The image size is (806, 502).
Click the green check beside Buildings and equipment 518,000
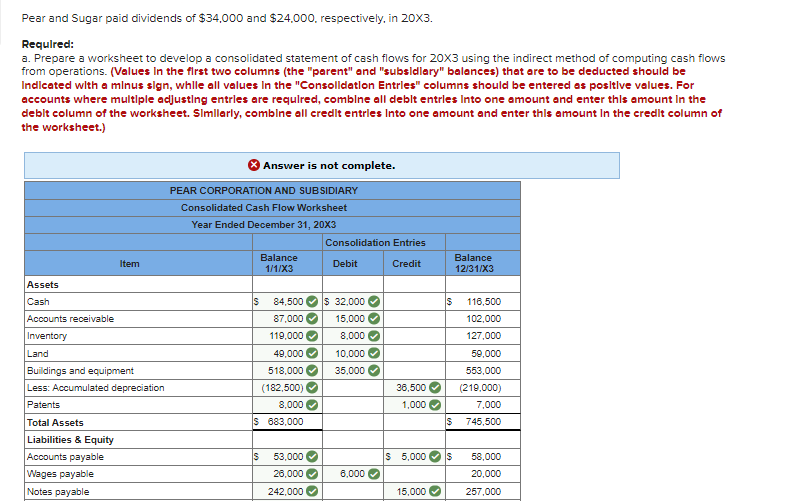312,370
